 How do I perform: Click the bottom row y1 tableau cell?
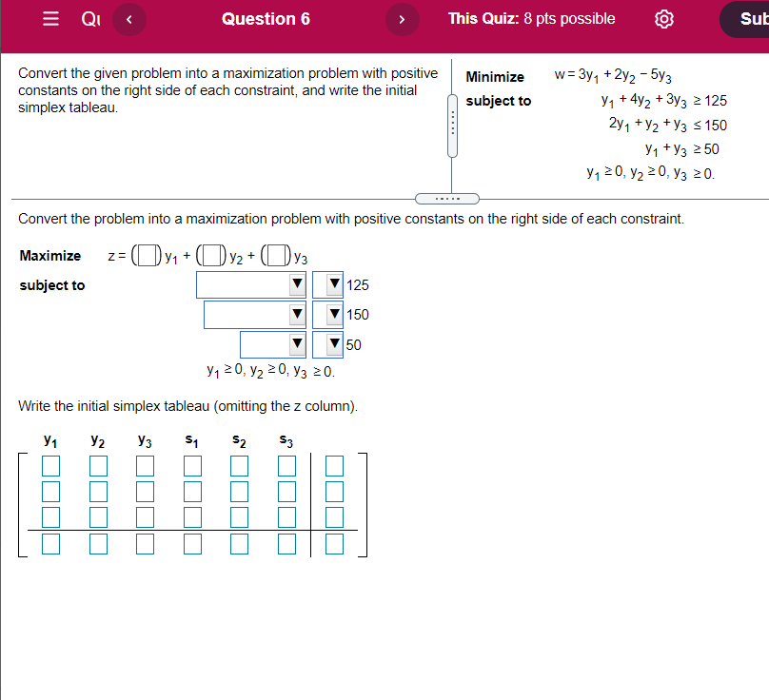point(51,544)
